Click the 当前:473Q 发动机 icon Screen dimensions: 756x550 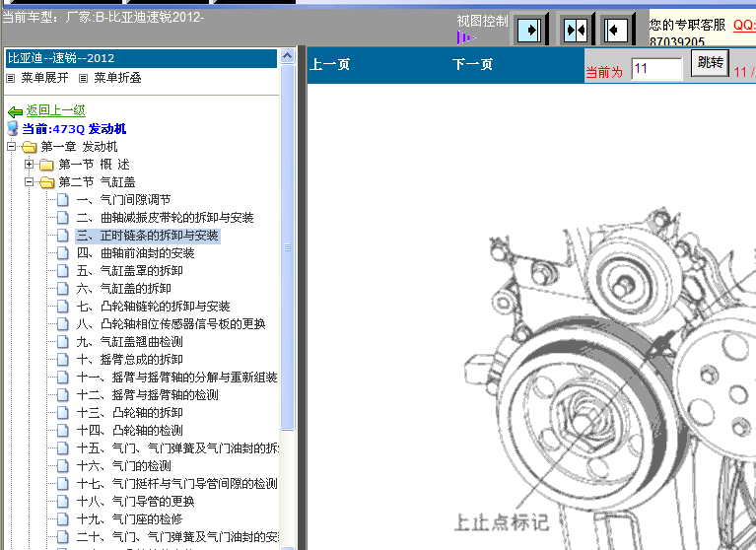13,129
